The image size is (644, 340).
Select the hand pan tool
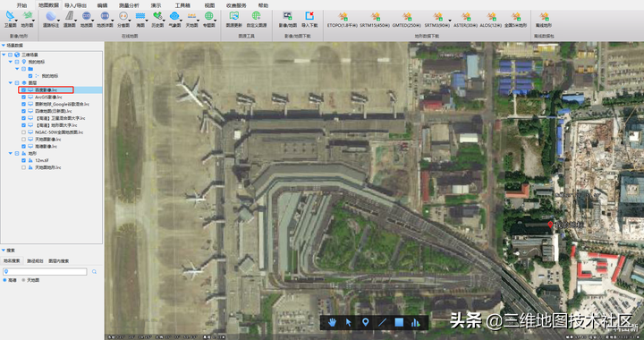332,322
